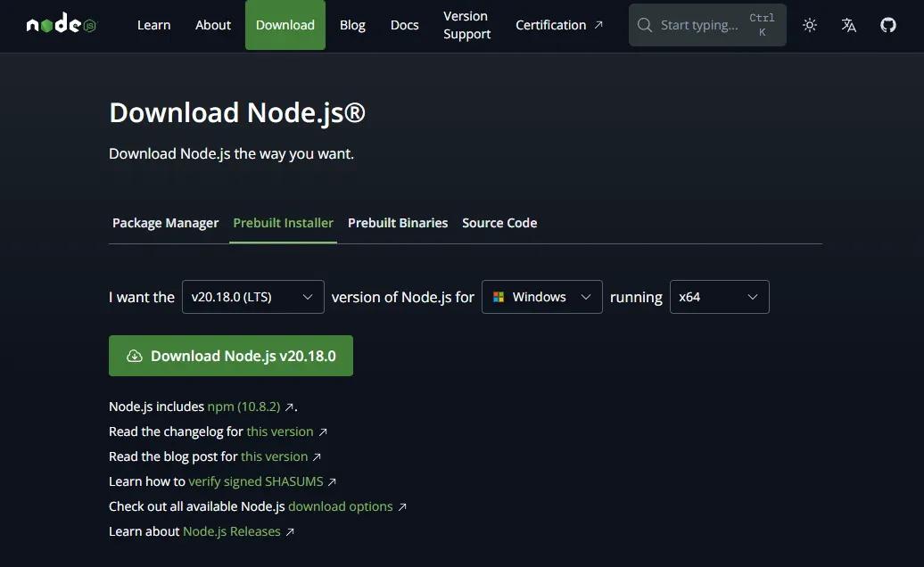Open the Version Support menu item
This screenshot has height=567, width=924.
466,25
